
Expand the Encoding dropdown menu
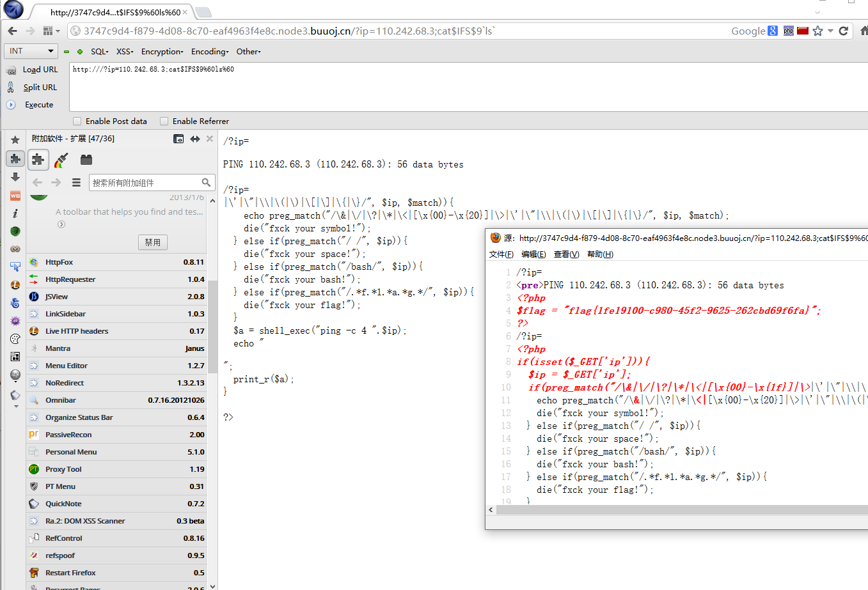(210, 52)
